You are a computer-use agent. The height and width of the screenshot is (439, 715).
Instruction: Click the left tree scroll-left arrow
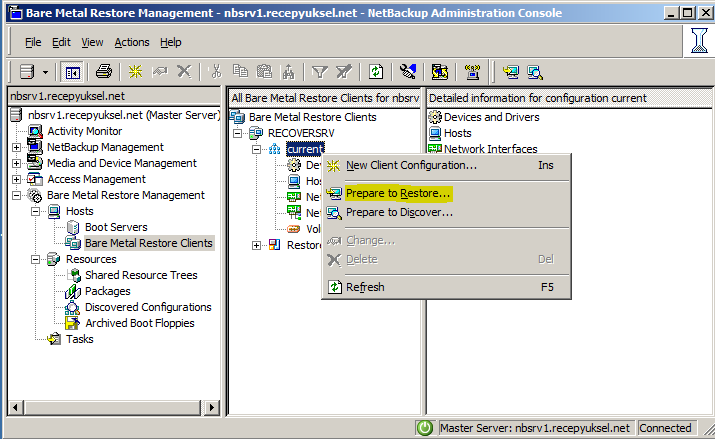(16, 407)
